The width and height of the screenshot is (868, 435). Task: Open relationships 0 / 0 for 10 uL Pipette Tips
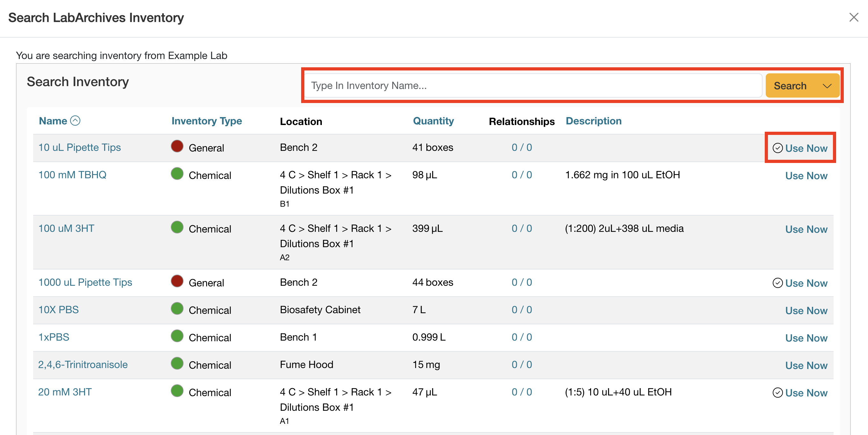point(522,147)
